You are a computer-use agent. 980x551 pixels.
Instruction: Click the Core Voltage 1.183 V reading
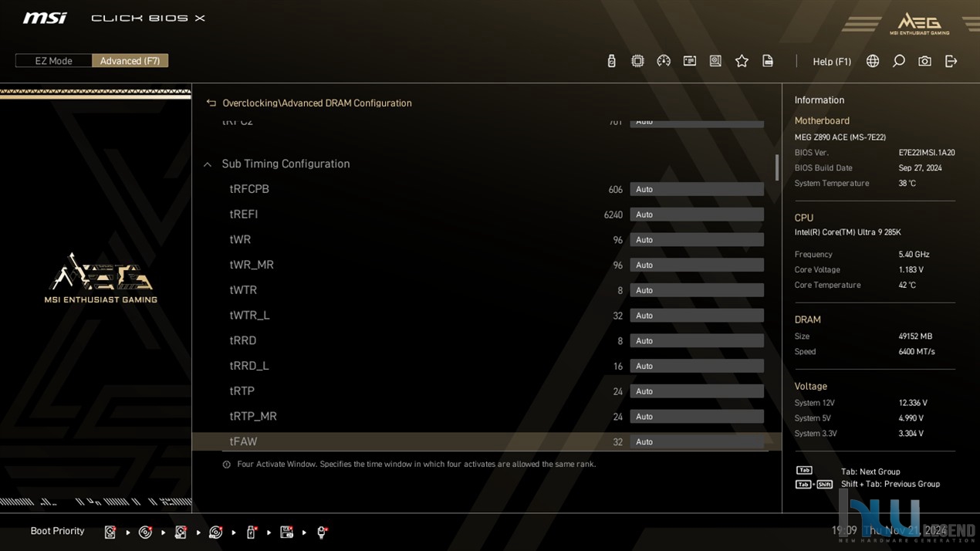pos(911,270)
